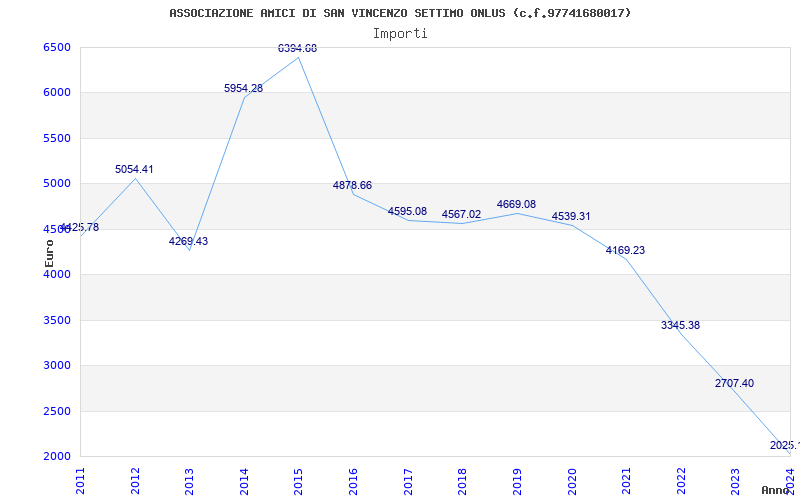Select the 5500 y-axis tick label

56,139
